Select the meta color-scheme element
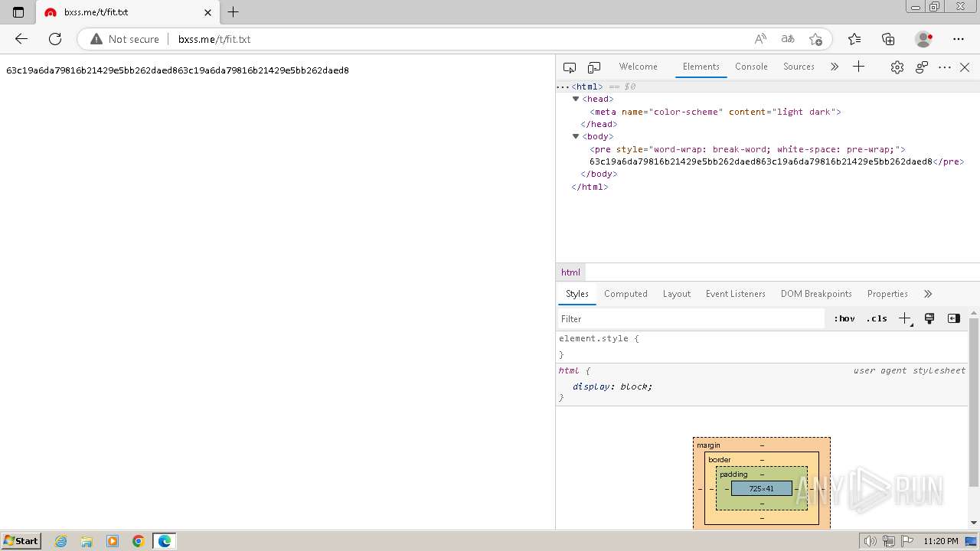Viewport: 980px width, 551px height. tap(715, 112)
